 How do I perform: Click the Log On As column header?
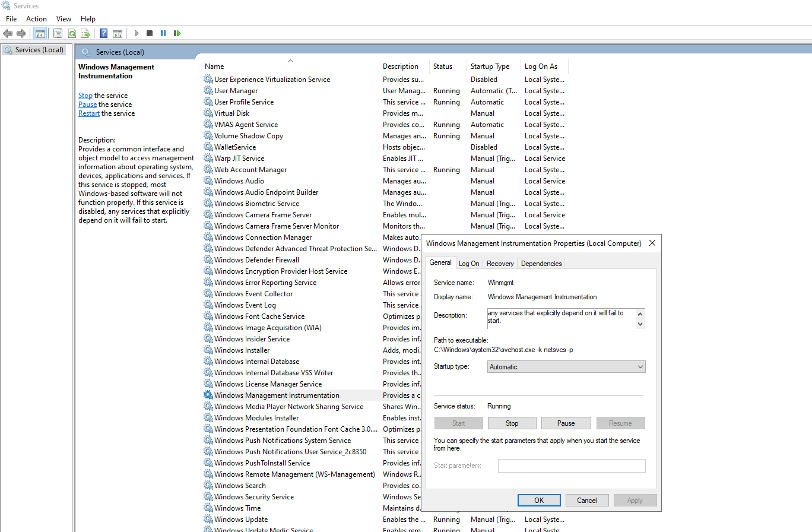click(544, 66)
